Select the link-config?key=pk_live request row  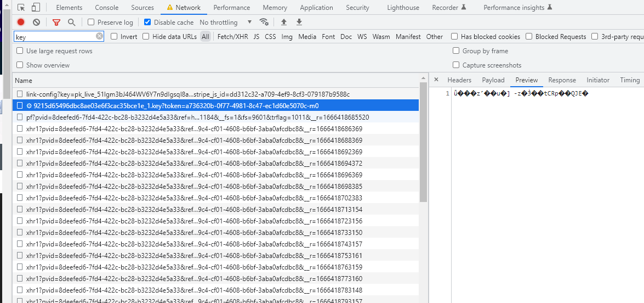(x=187, y=94)
